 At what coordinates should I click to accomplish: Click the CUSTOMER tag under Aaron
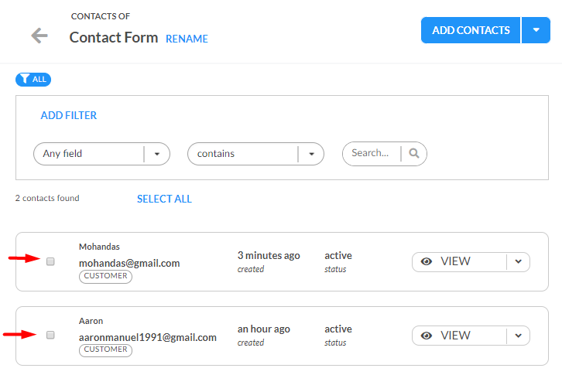tap(106, 349)
